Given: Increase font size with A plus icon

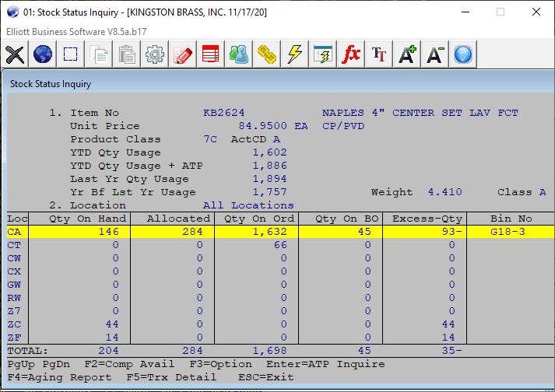Looking at the screenshot, I should 406,54.
